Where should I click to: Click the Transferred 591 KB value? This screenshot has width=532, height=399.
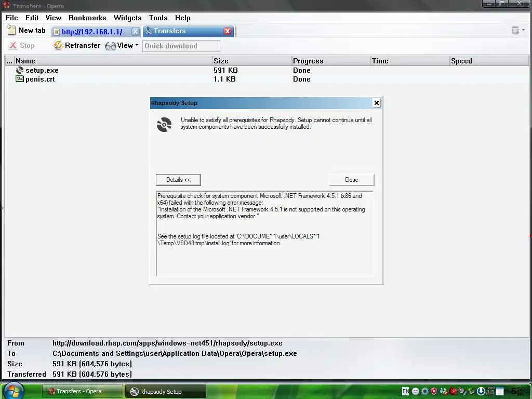point(92,374)
